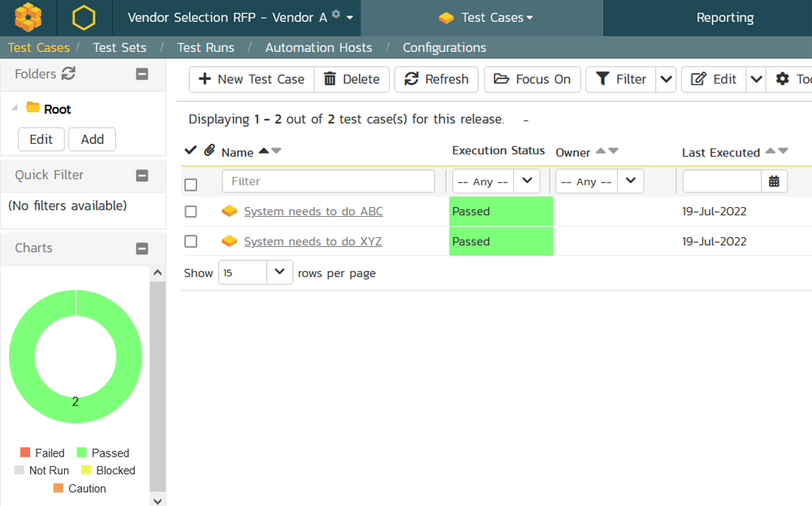Screen dimensions: 812x506
Task: Click the New Test Case button
Action: 252,79
